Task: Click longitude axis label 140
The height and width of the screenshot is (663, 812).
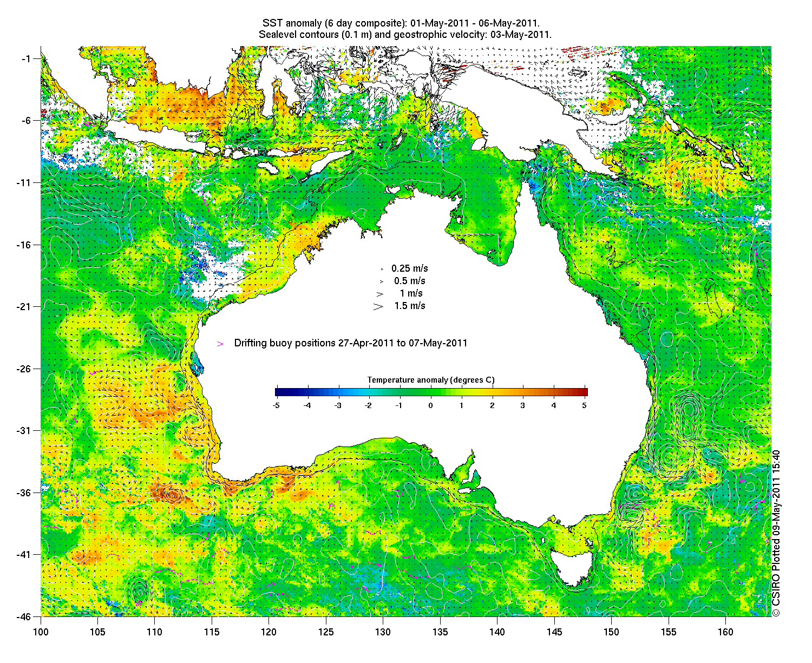Action: (x=497, y=632)
